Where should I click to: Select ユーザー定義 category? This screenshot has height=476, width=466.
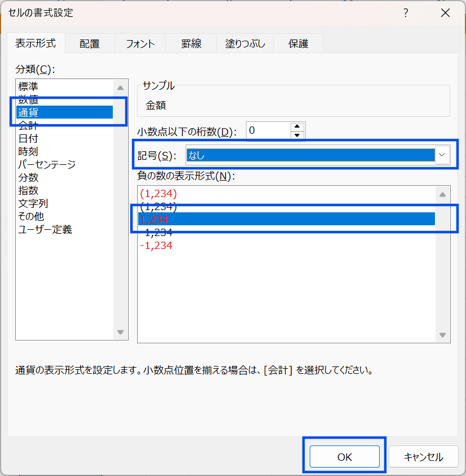45,229
